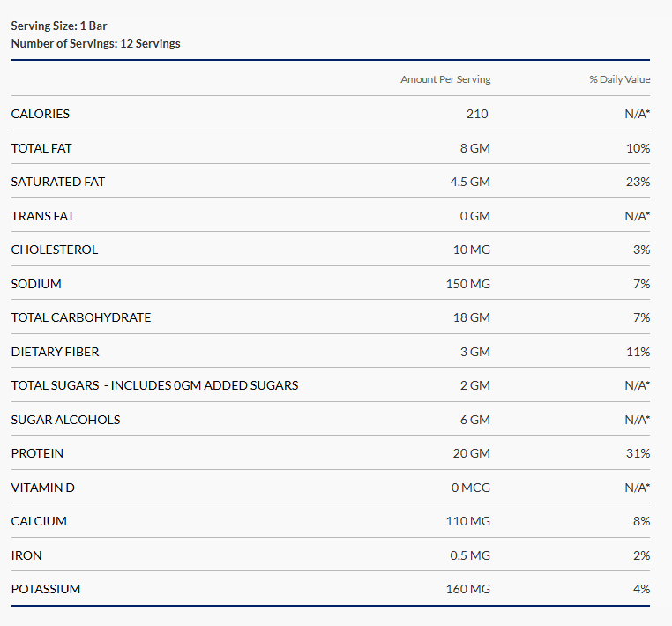
Task: Select the TRANS FAT label
Action: [42, 216]
